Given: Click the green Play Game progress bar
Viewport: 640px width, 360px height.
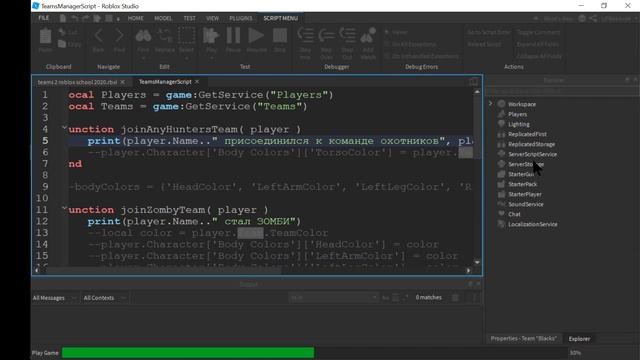Looking at the screenshot, I should [x=188, y=353].
